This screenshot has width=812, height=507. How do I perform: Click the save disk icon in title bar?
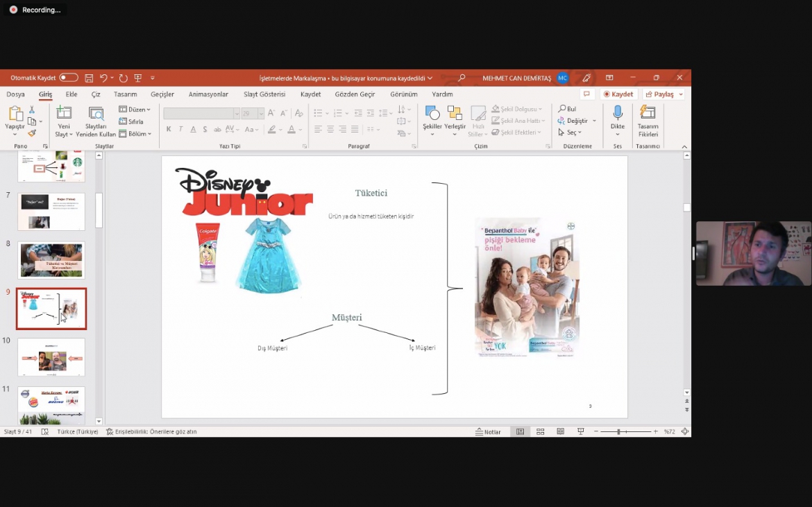click(x=89, y=78)
